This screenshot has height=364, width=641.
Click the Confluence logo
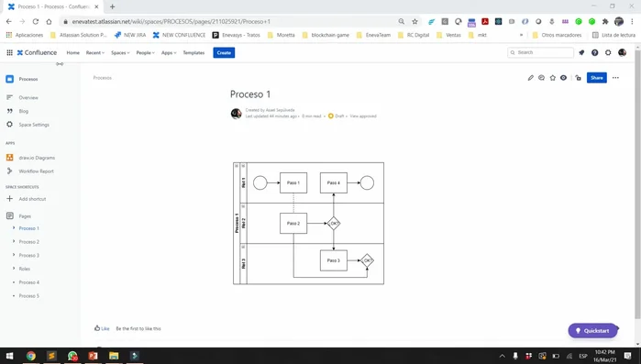[x=37, y=52]
